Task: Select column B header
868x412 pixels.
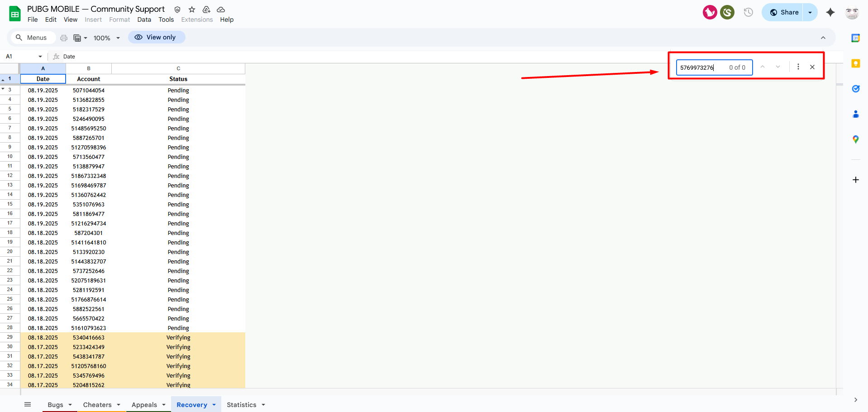Action: tap(89, 68)
